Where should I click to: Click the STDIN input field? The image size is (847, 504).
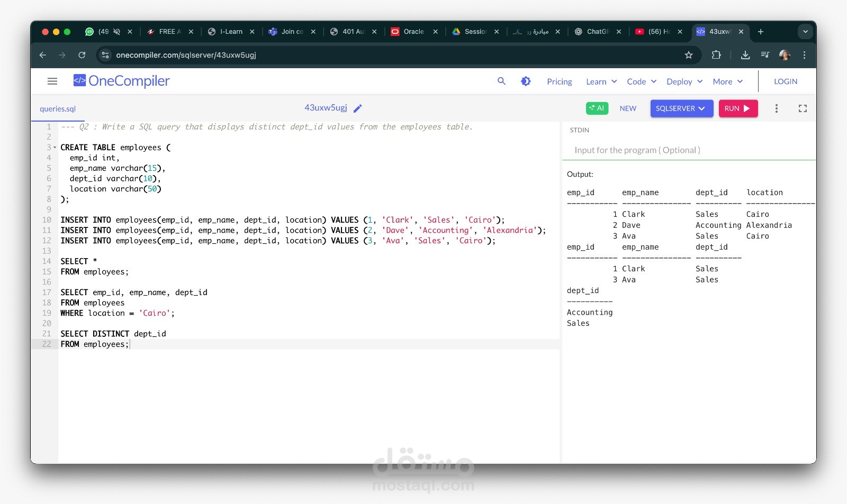(x=688, y=150)
